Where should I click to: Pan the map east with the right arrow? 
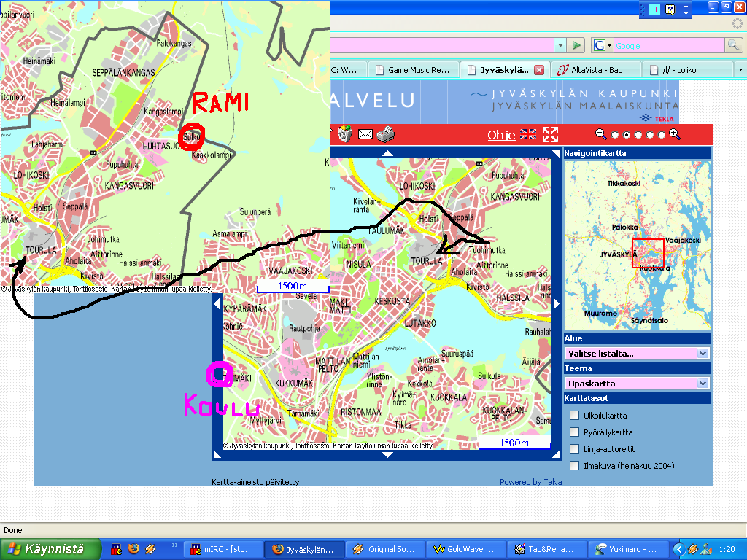557,303
